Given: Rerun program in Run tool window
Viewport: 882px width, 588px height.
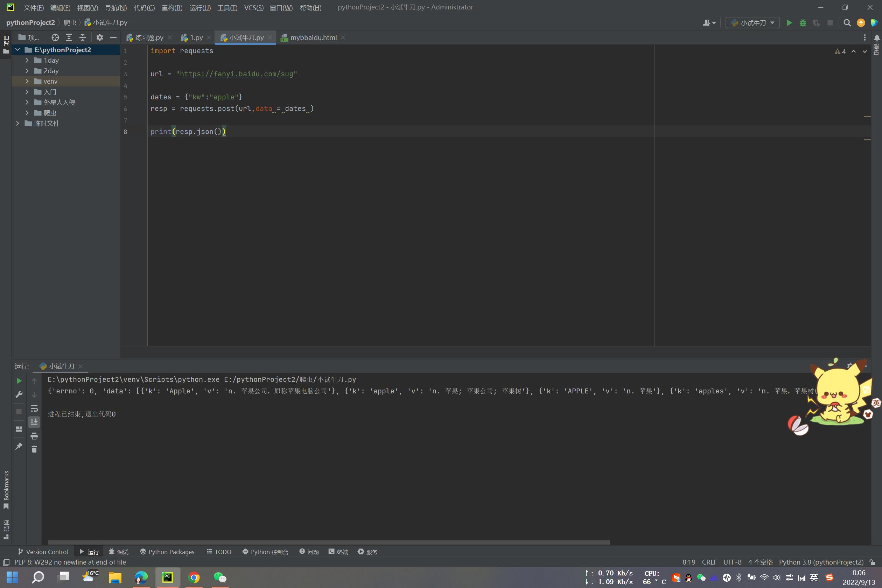Looking at the screenshot, I should 19,381.
